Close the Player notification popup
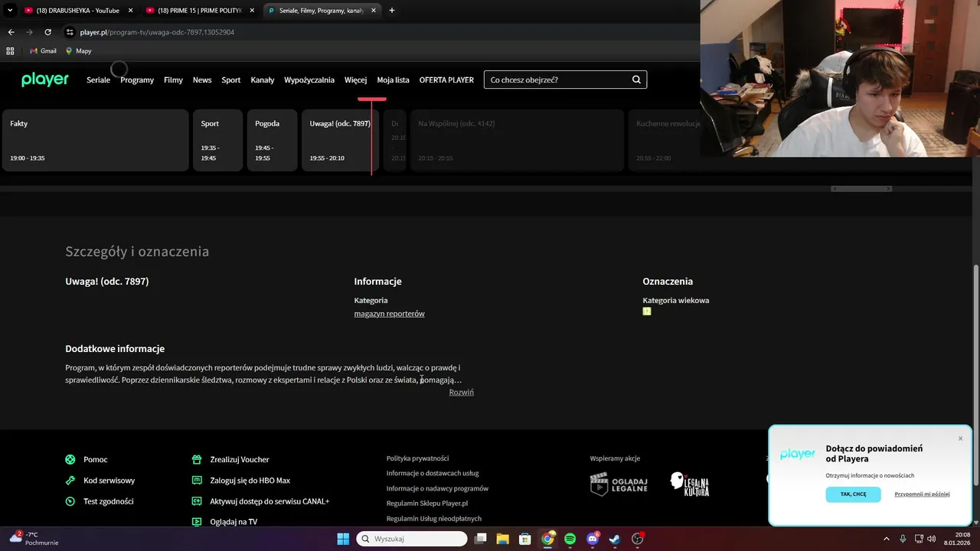Screen dimensions: 980x551 pyautogui.click(x=960, y=439)
